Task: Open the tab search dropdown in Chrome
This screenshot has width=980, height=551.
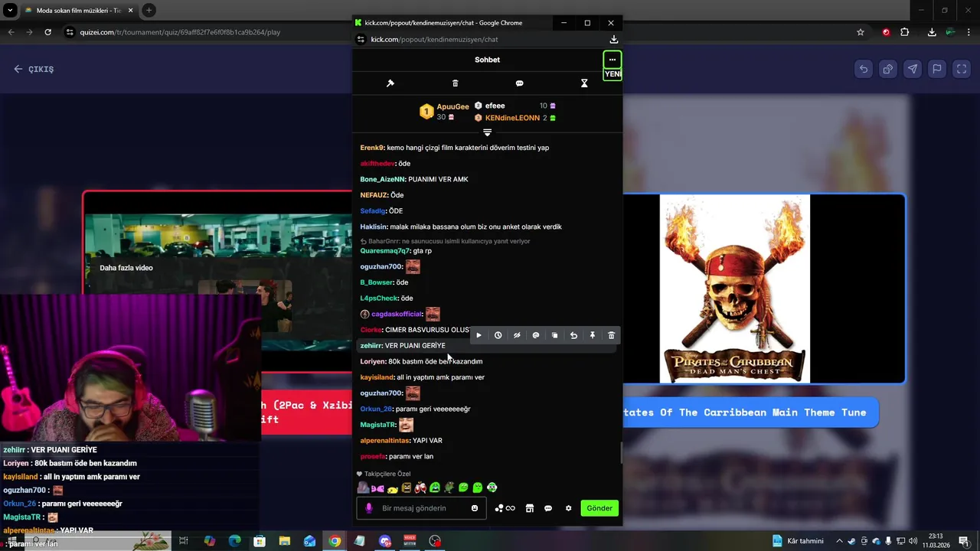Action: [x=10, y=11]
